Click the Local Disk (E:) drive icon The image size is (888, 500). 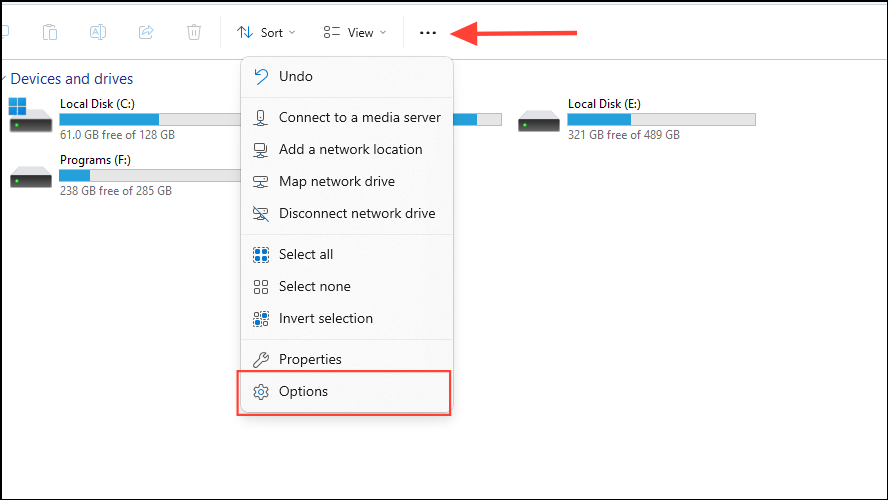coord(539,121)
